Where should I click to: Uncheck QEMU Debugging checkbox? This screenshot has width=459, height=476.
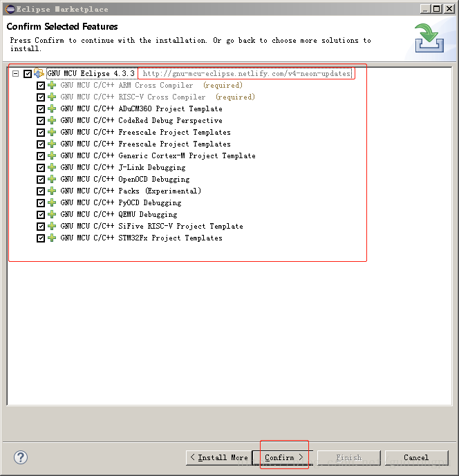pos(40,215)
